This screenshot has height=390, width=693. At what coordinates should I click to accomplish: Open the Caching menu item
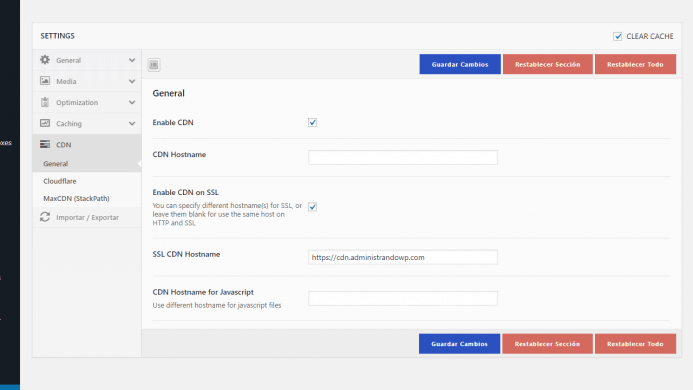pos(87,124)
